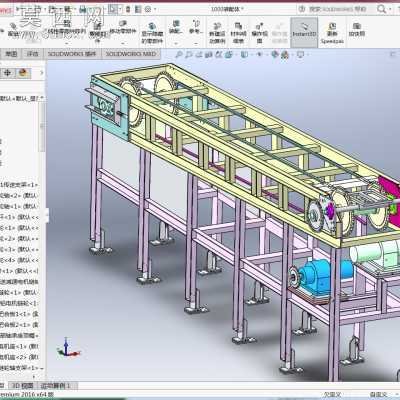This screenshot has width=400, height=400.
Task: Click the Previous View icon
Action: coord(200,54)
